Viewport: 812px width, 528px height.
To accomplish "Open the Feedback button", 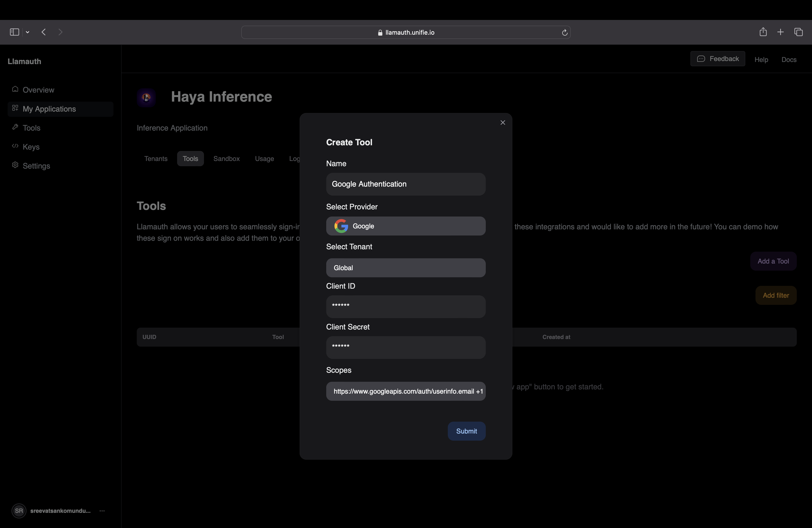I will (x=718, y=59).
